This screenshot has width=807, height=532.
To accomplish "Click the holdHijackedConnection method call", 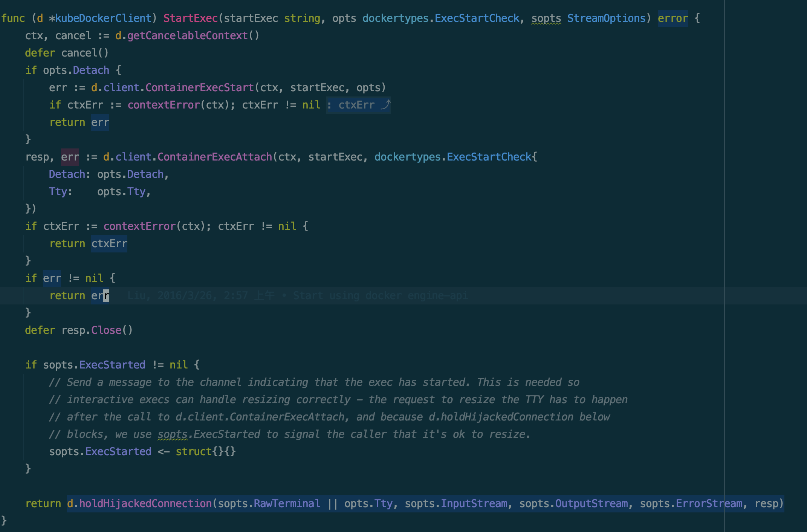I will [145, 503].
